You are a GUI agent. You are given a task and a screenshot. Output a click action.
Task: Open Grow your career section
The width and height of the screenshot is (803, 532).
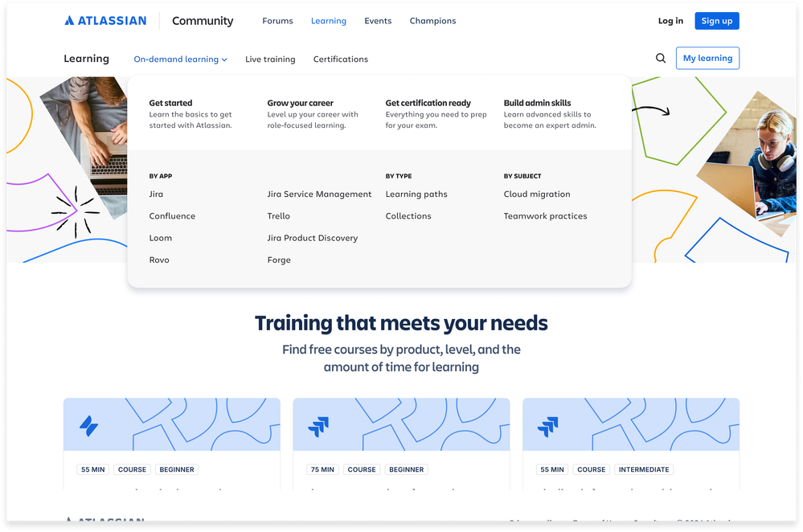313,113
